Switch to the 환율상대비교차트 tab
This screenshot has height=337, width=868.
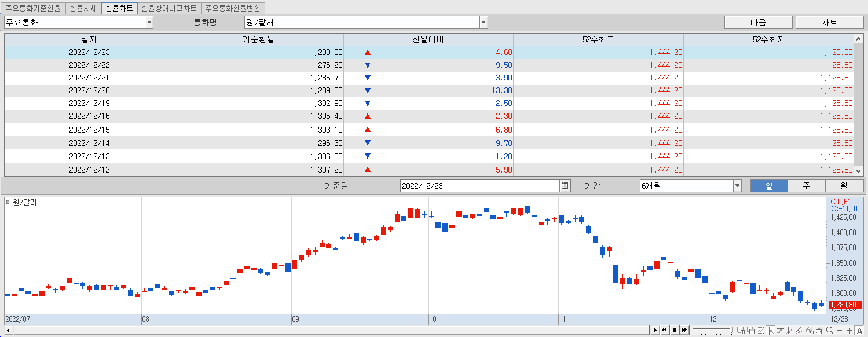[169, 9]
